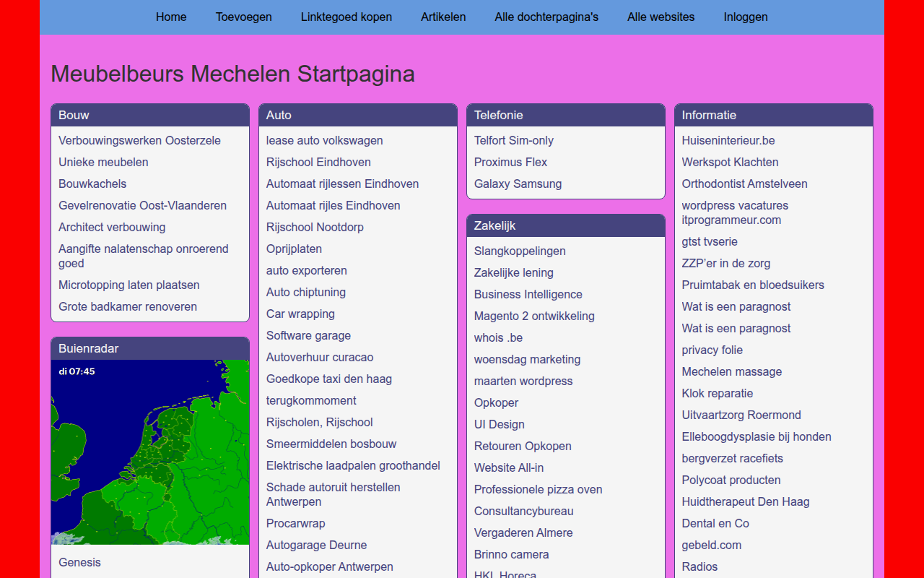Viewport: 924px width, 578px height.
Task: Open the Procarwrap link
Action: point(296,523)
